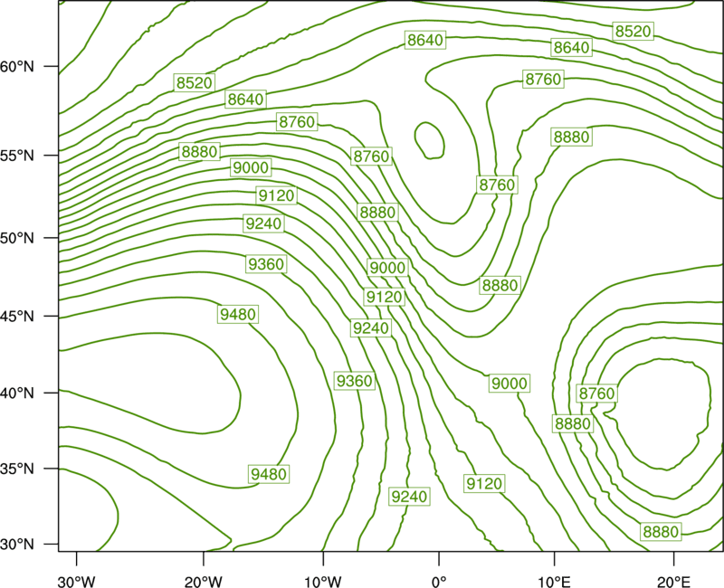
Task: Select the 9240 contour label at bottom near 0°
Action: 410,496
